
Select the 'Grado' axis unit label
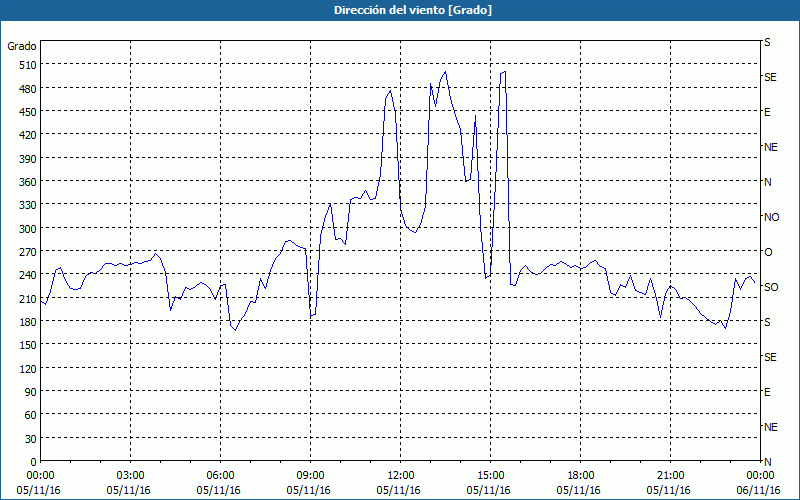pos(22,46)
